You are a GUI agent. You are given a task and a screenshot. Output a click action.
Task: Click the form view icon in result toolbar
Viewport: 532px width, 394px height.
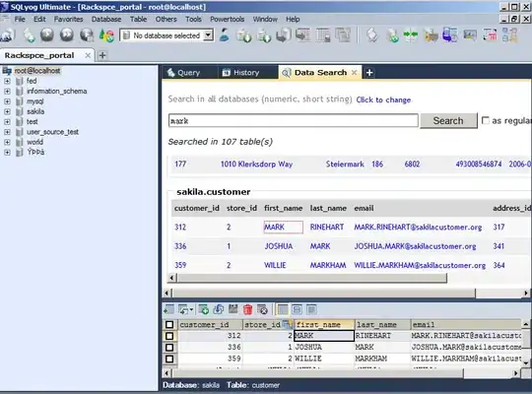coord(297,309)
